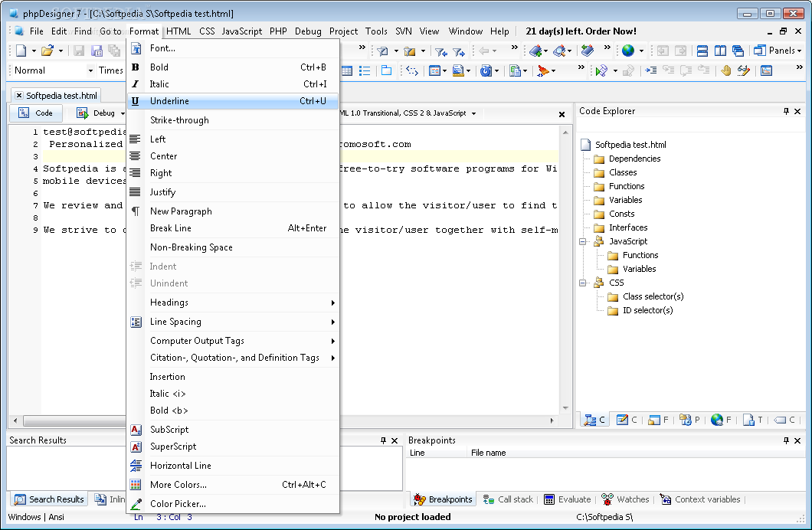Viewport: 812px width, 530px height.
Task: Select Underline in Format menu
Action: 233,101
